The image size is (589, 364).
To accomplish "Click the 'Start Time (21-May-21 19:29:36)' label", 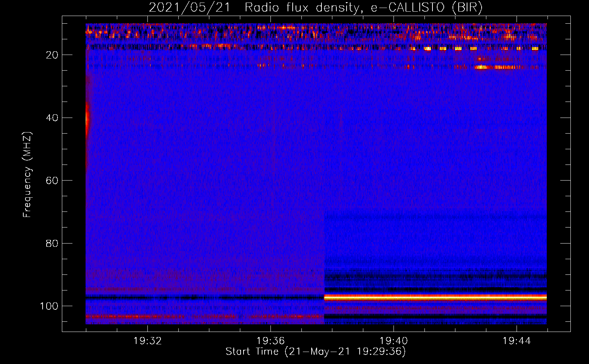I will (316, 352).
